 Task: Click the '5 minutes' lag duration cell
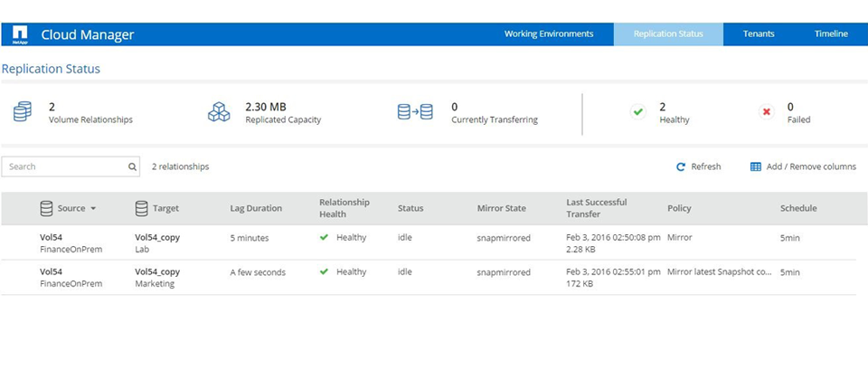coord(250,238)
